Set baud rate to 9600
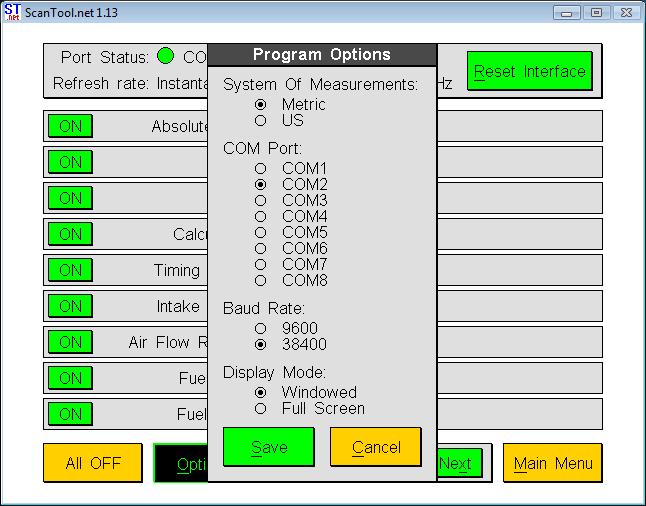 [x=260, y=329]
